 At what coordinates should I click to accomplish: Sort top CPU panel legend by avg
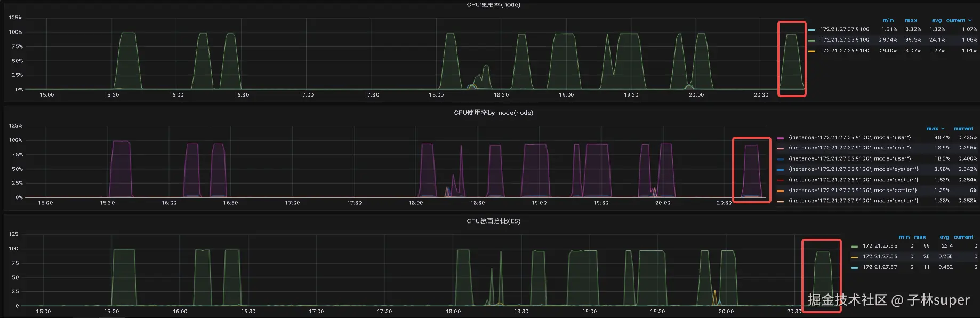936,20
